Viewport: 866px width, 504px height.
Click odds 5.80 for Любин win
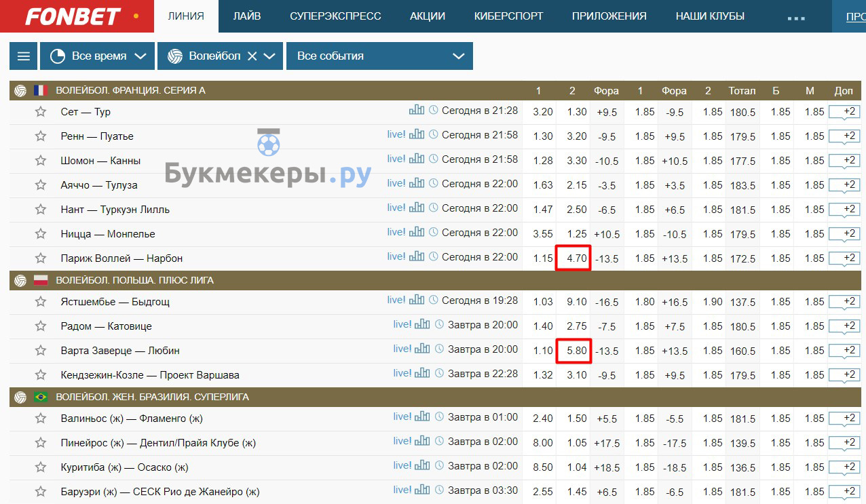[573, 351]
